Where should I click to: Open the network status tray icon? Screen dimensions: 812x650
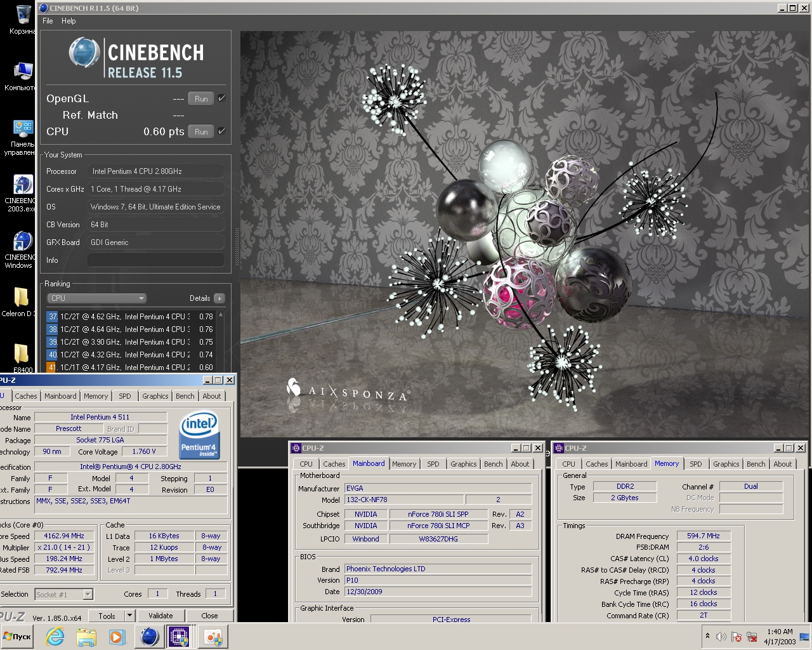coord(752,637)
